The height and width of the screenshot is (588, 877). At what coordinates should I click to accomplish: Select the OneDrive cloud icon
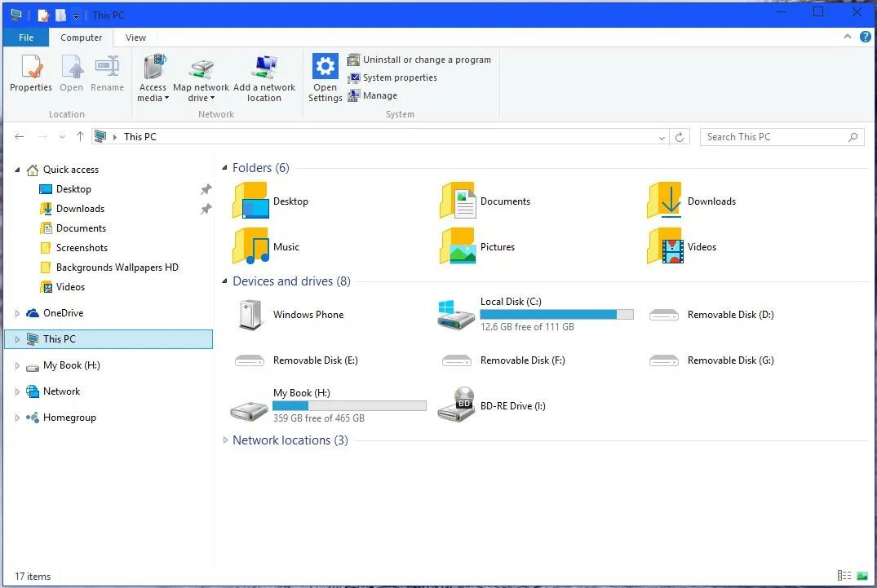coord(33,313)
